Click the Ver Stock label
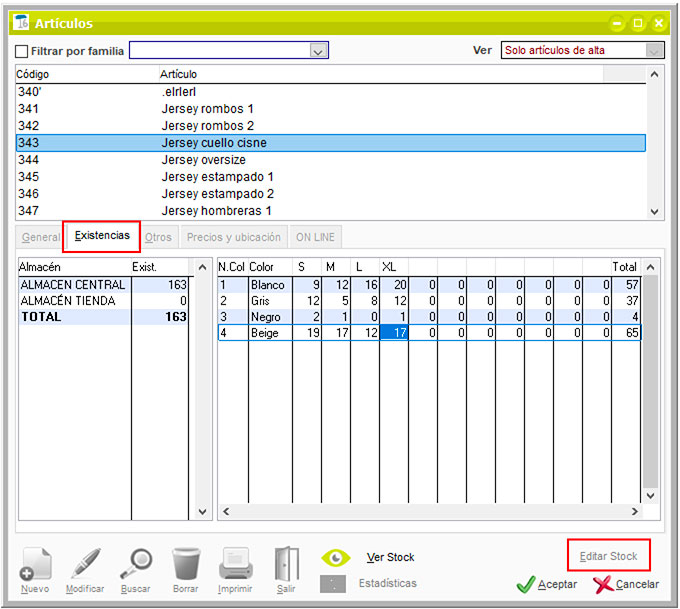This screenshot has width=680, height=609. tap(390, 557)
